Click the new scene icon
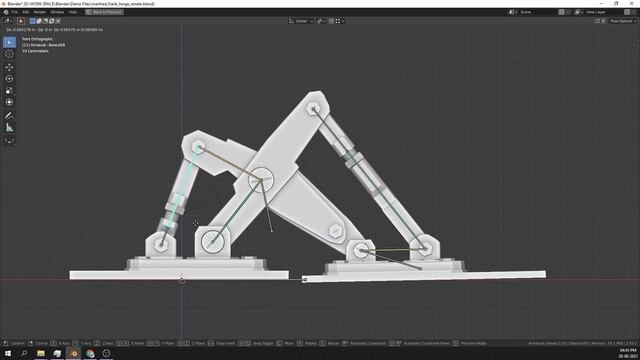This screenshot has width=640, height=360. pos(562,12)
